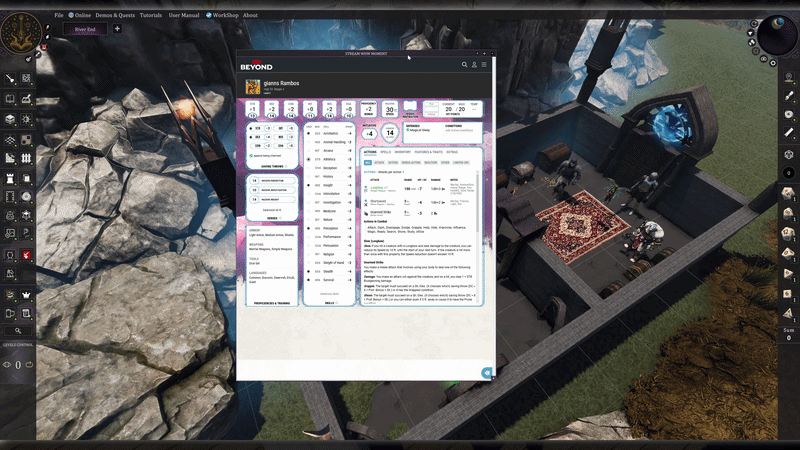Select the ruler tool in right toolbar
This screenshot has height=450, width=800.
tap(789, 133)
